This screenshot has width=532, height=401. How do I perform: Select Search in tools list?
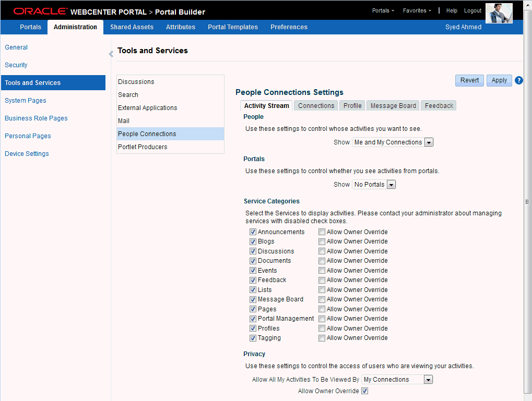coord(170,95)
